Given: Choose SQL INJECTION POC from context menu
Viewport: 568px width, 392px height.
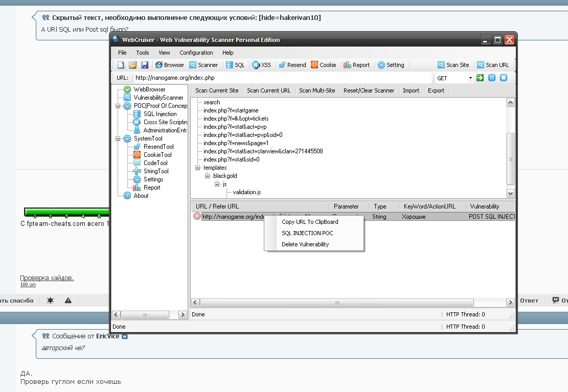Looking at the screenshot, I should pyautogui.click(x=314, y=233).
